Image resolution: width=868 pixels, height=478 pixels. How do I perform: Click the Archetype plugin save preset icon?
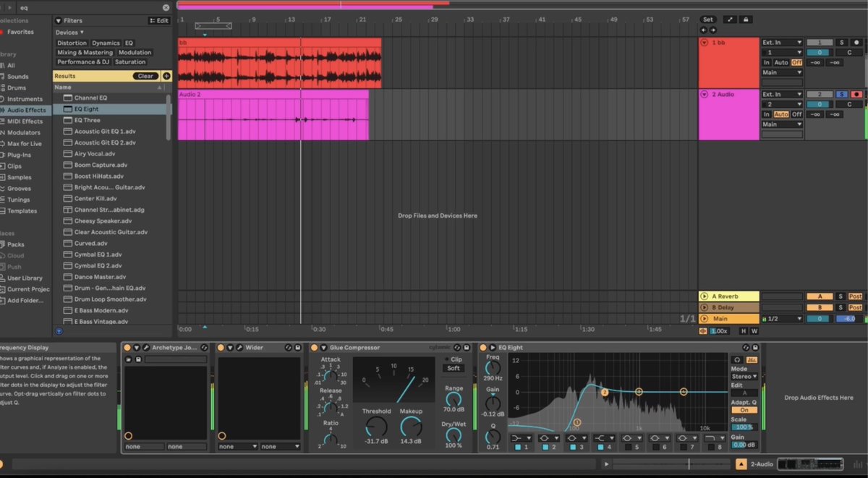tap(138, 359)
